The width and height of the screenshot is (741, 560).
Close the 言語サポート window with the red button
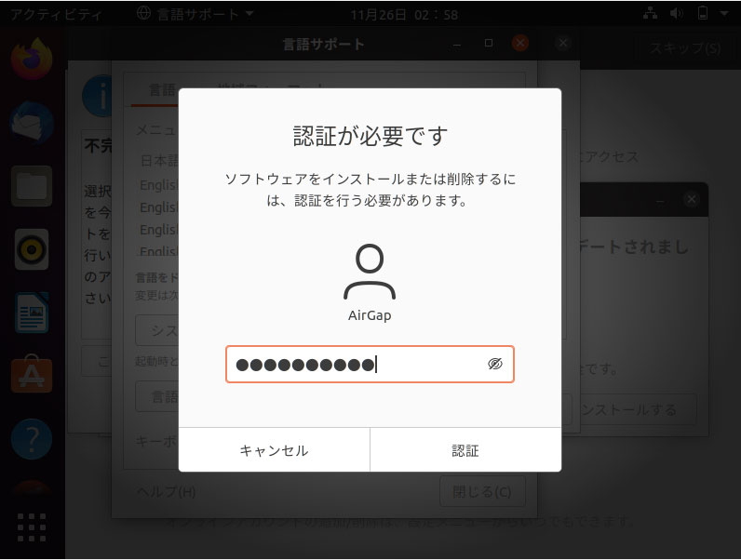pos(520,44)
